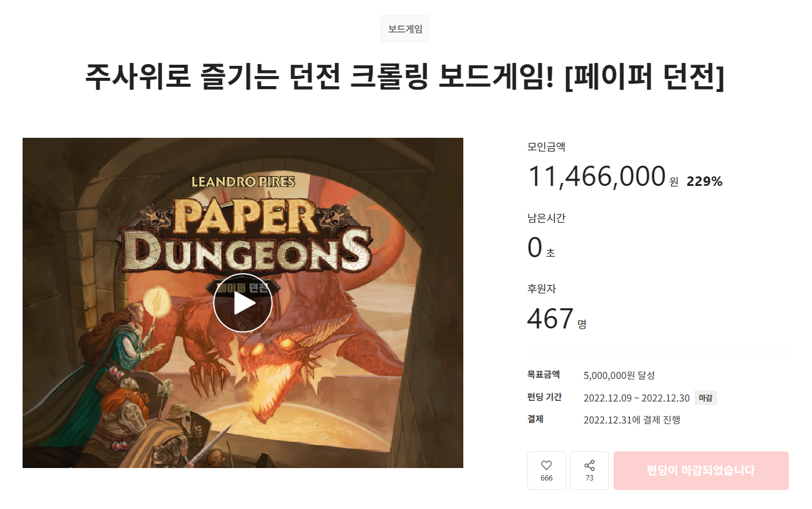Click the 목표금액 label

[544, 375]
